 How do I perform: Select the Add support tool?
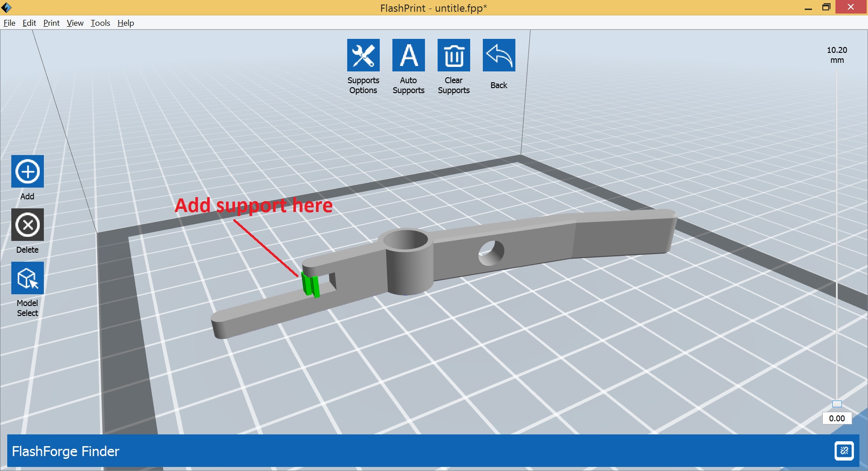28,171
